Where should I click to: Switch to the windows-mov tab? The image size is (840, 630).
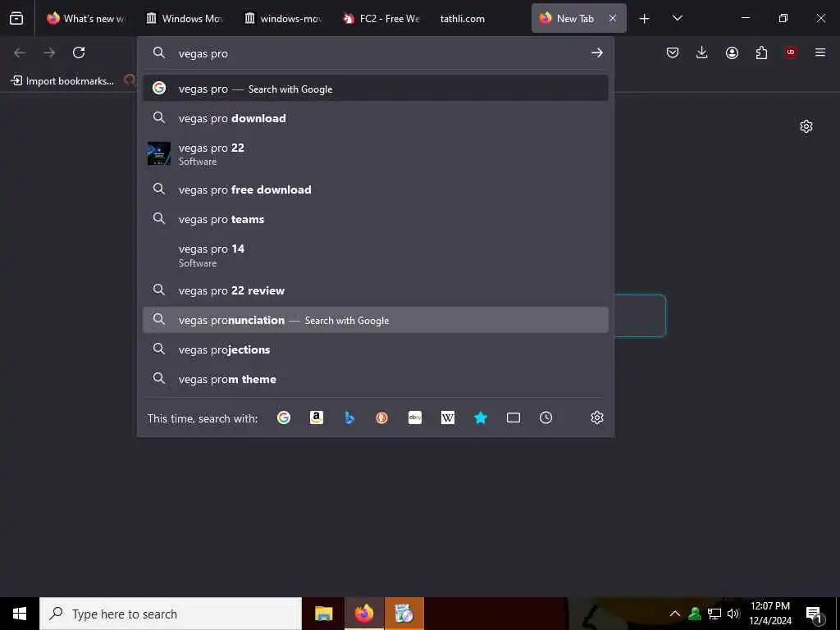(x=283, y=19)
